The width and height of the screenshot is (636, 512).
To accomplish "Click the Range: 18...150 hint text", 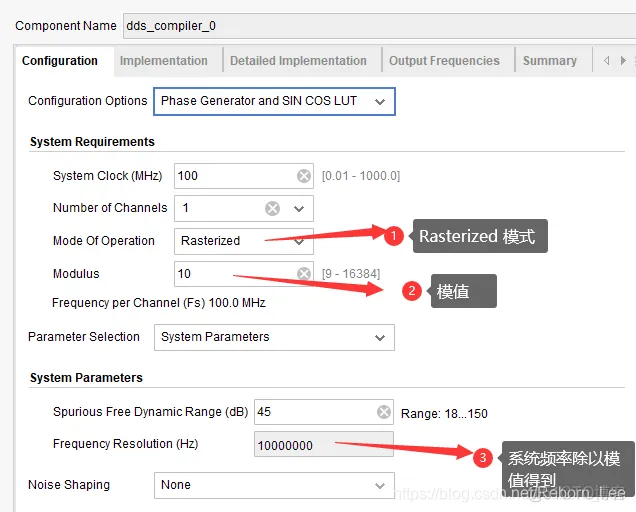I will click(x=444, y=413).
